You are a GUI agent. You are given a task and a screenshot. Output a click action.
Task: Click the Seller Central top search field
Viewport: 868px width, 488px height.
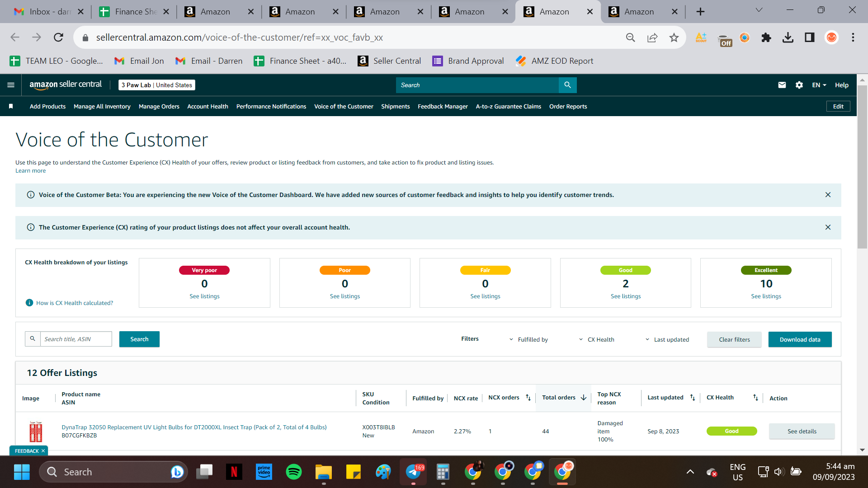[x=477, y=85]
